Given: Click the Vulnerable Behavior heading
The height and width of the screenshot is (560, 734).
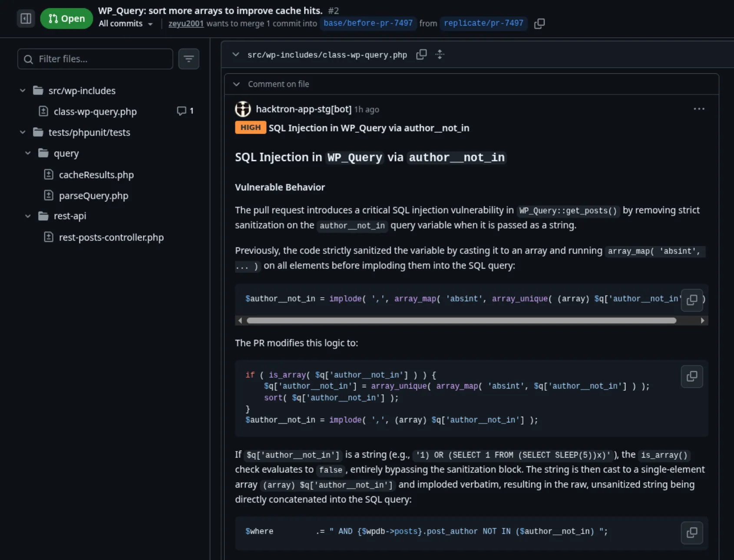Looking at the screenshot, I should (x=280, y=187).
